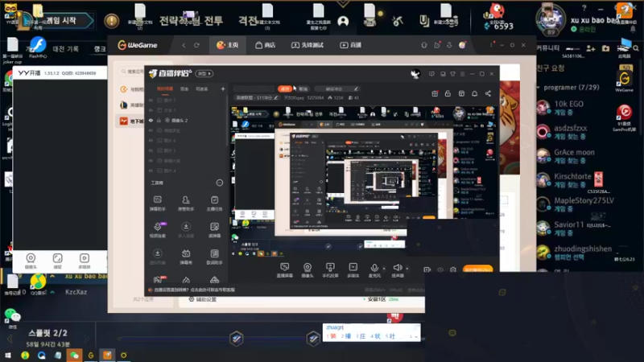Screen dimensions: 644x362
Task: Click the add friend icon in League client
Action: tap(591, 48)
